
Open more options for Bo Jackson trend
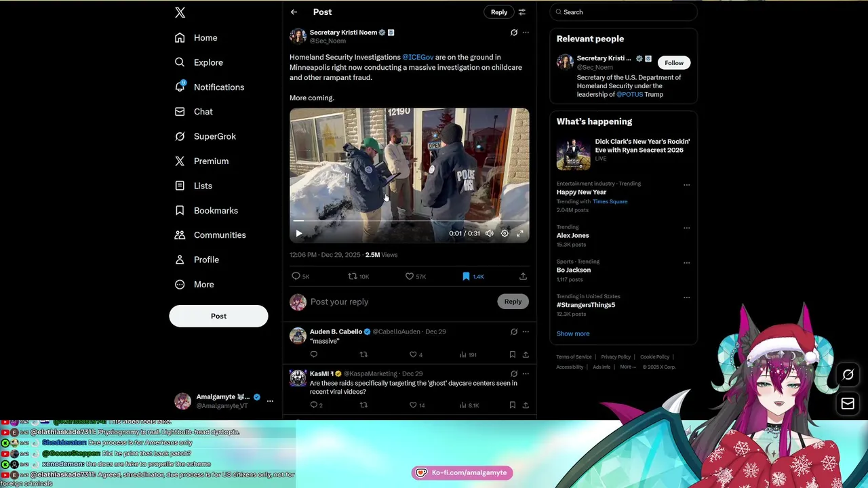tap(686, 263)
